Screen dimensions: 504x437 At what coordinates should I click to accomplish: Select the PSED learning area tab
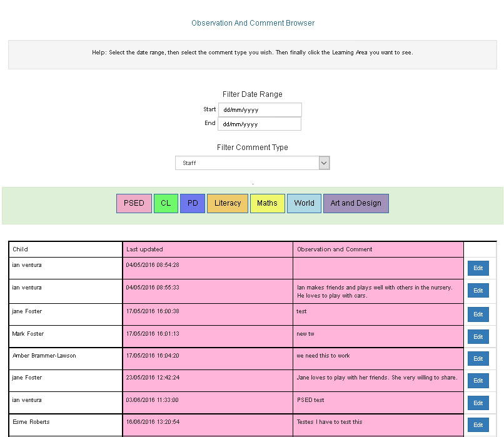(x=134, y=203)
